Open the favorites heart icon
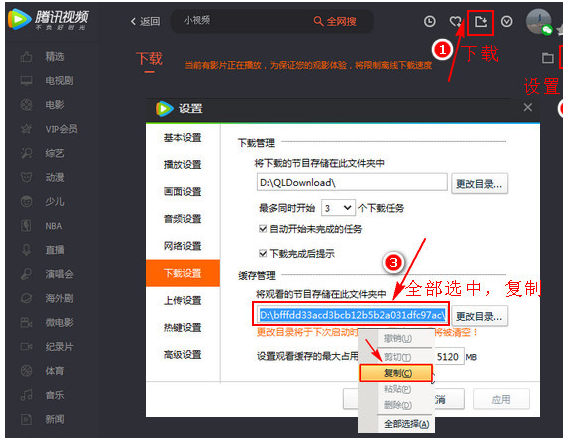Viewport: 563px width, 438px height. [456, 22]
